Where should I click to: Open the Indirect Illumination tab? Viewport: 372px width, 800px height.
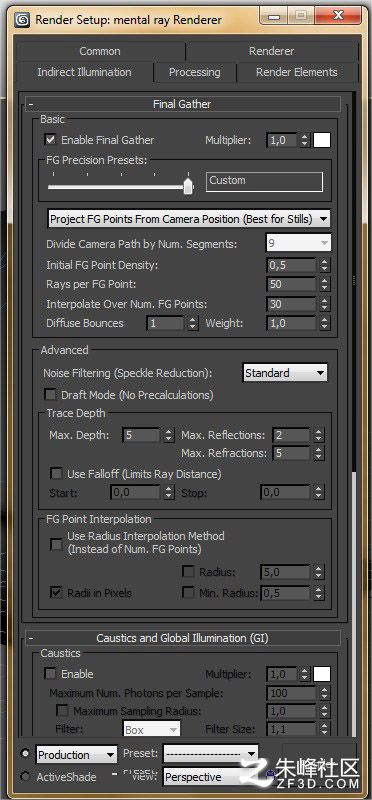(x=84, y=72)
